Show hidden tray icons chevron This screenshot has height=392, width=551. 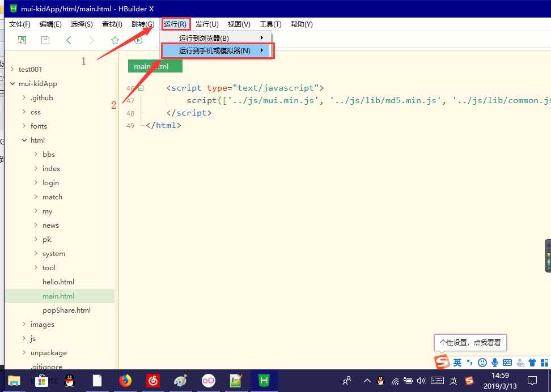[x=367, y=381]
